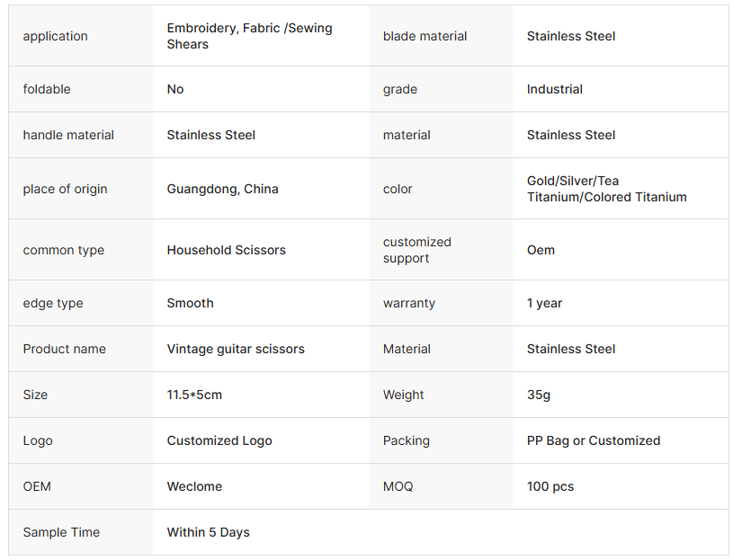Click the 'blade material' label cell

click(x=425, y=37)
